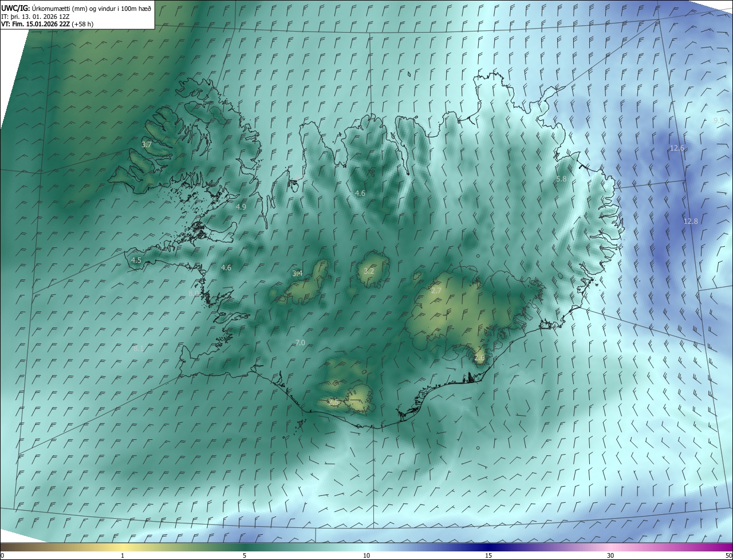Click the 2.7 value on Vatnajökull glacier
The width and height of the screenshot is (733, 560).
click(436, 291)
